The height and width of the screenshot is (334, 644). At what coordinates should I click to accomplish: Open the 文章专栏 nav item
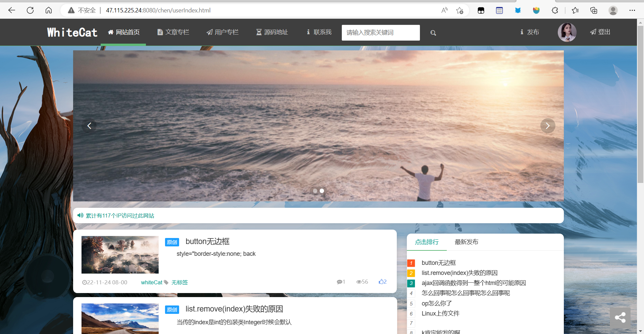[173, 32]
